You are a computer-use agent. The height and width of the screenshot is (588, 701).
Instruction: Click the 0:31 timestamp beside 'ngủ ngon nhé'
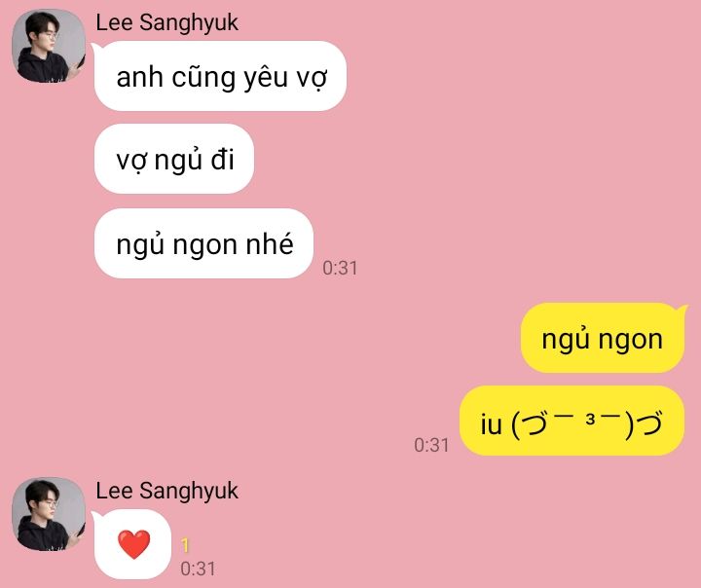[340, 268]
